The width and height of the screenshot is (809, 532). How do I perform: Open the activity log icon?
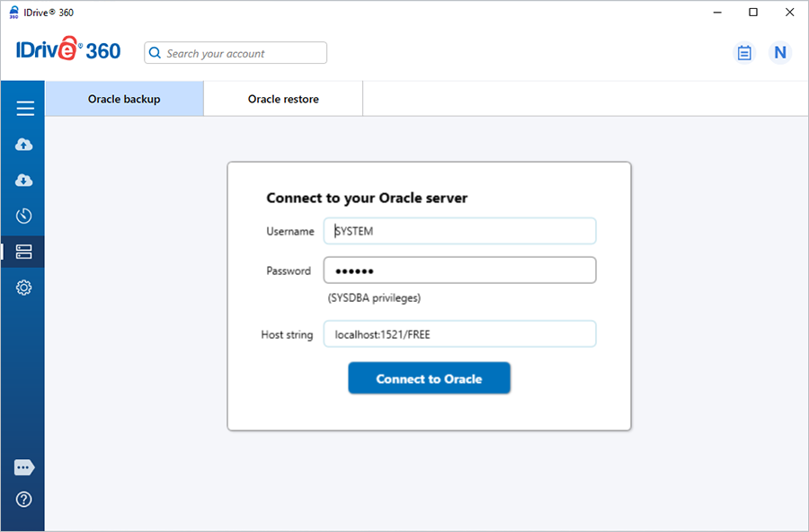744,53
